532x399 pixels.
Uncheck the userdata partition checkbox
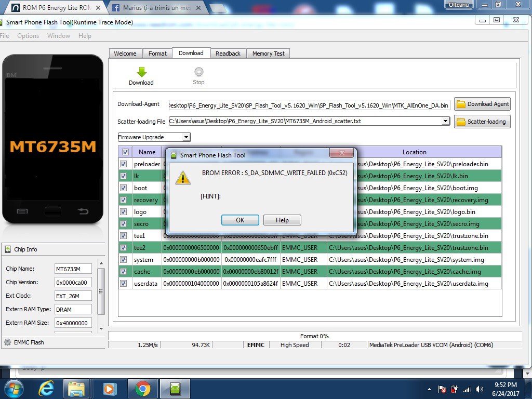[124, 284]
